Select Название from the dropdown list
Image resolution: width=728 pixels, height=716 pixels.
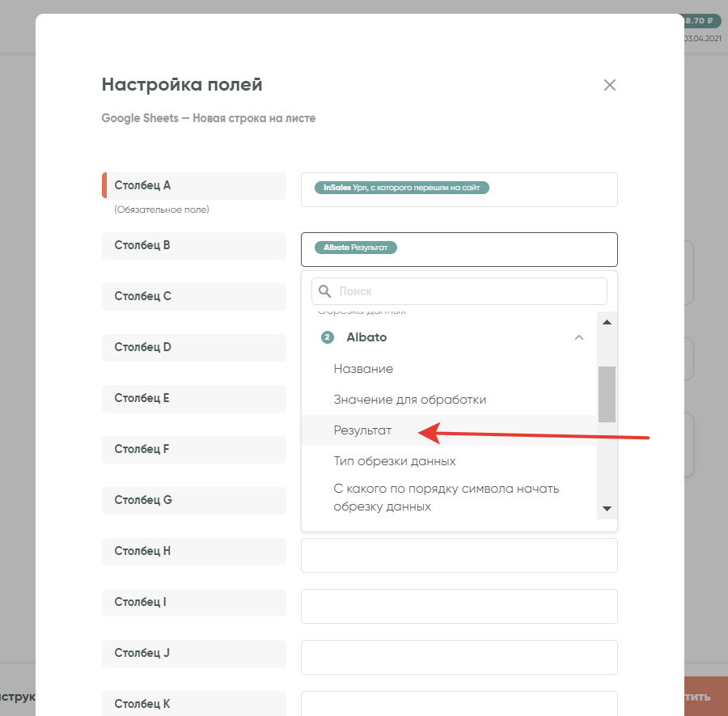click(x=363, y=369)
